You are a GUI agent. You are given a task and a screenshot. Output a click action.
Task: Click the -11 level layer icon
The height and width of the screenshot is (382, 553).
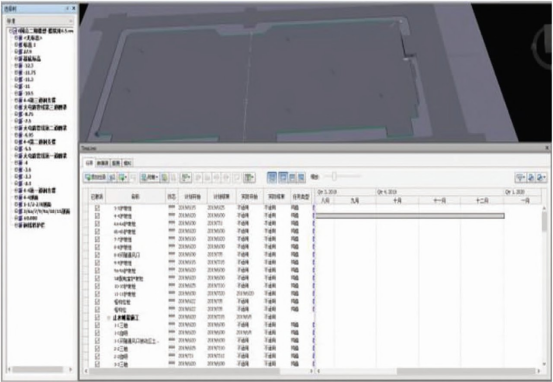tap(21, 86)
